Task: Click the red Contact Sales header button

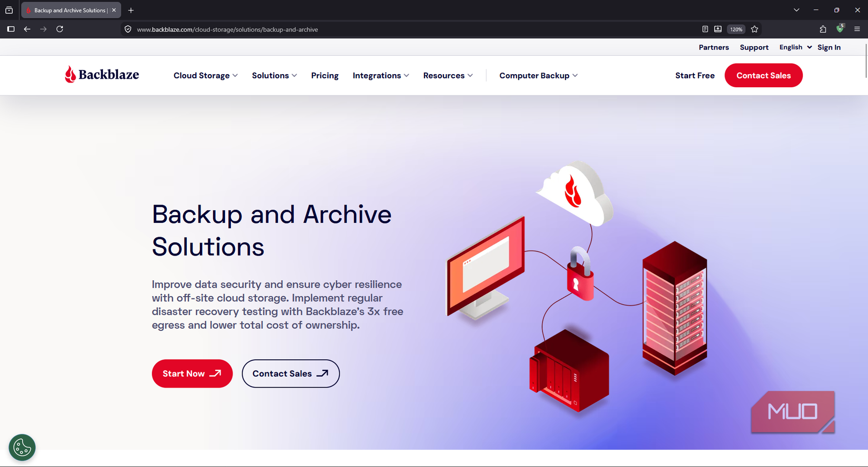Action: point(763,75)
